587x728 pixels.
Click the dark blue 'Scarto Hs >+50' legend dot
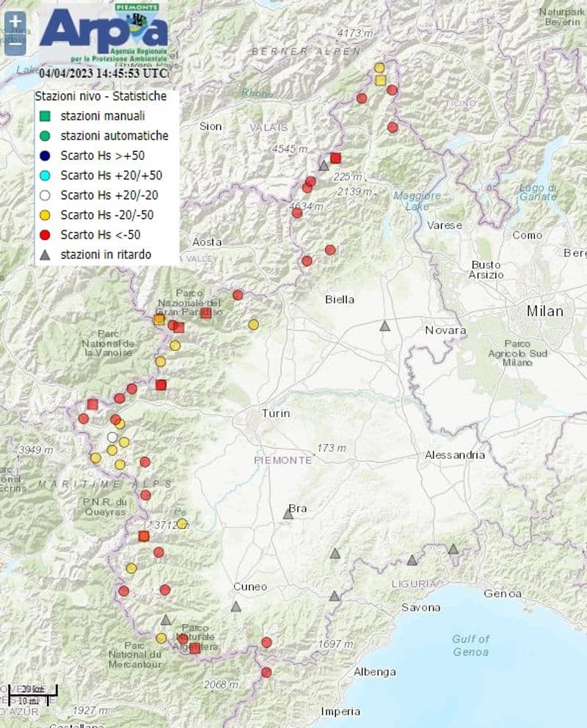coord(45,156)
